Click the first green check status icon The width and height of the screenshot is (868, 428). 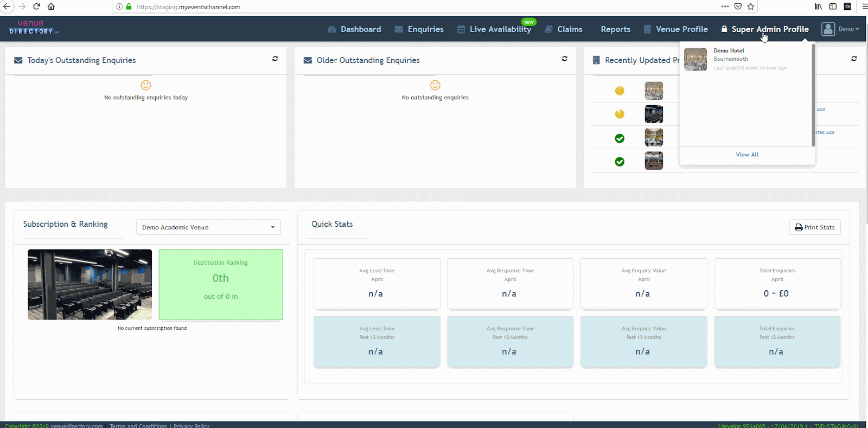[x=620, y=138]
